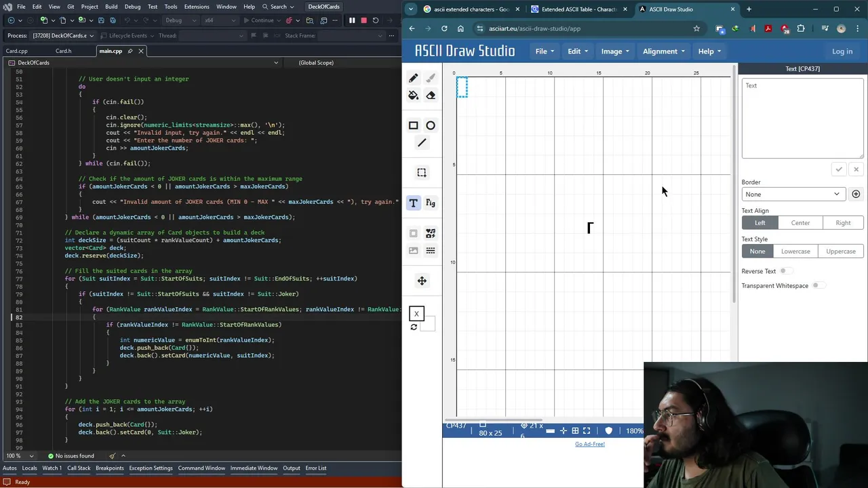Open the Border dropdown showing None

click(x=793, y=195)
